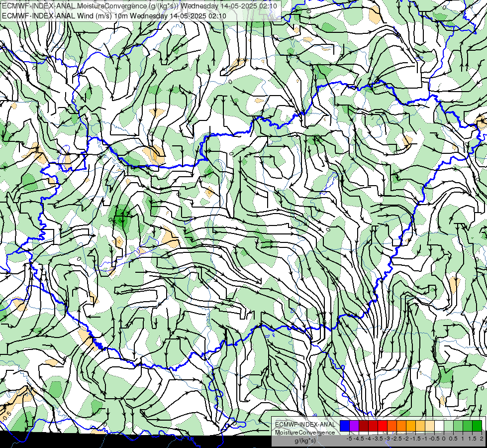This screenshot has height=448, width=487.
Task: Click 'ECMWF-INDEX-ANAL' label in the legend box
Action: coord(305,425)
